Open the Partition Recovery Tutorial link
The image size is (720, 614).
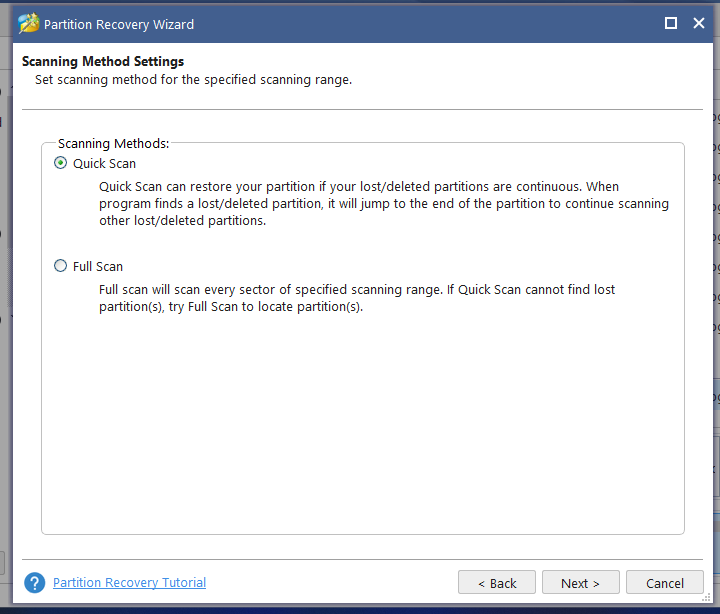click(x=129, y=582)
